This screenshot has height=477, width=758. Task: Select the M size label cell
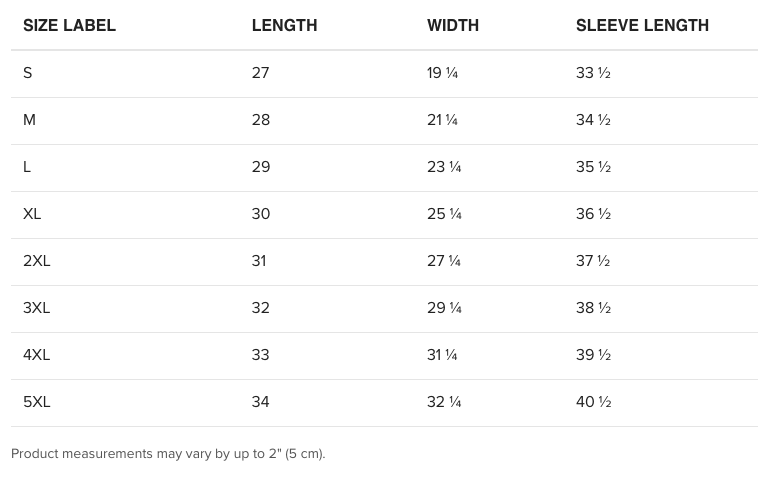pyautogui.click(x=29, y=120)
